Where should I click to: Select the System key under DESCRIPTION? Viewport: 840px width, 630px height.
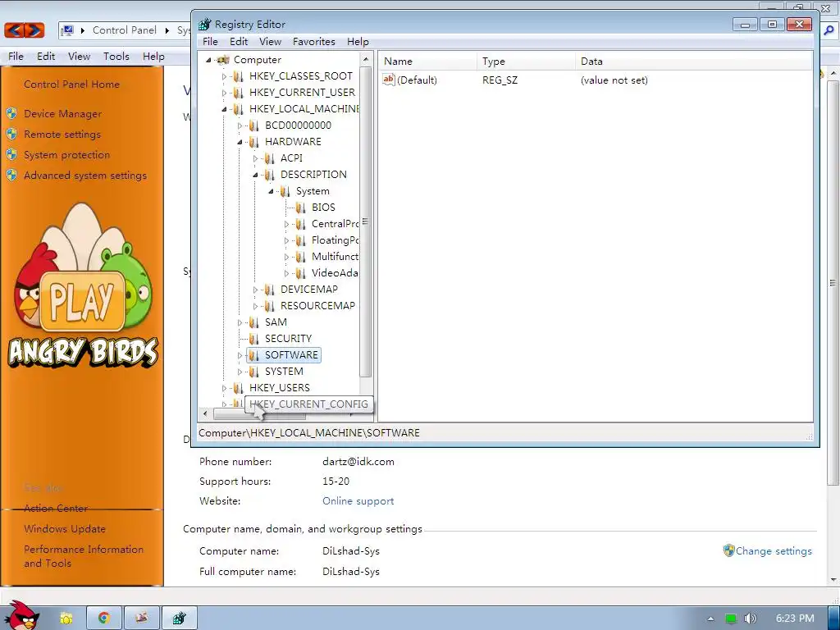point(313,191)
